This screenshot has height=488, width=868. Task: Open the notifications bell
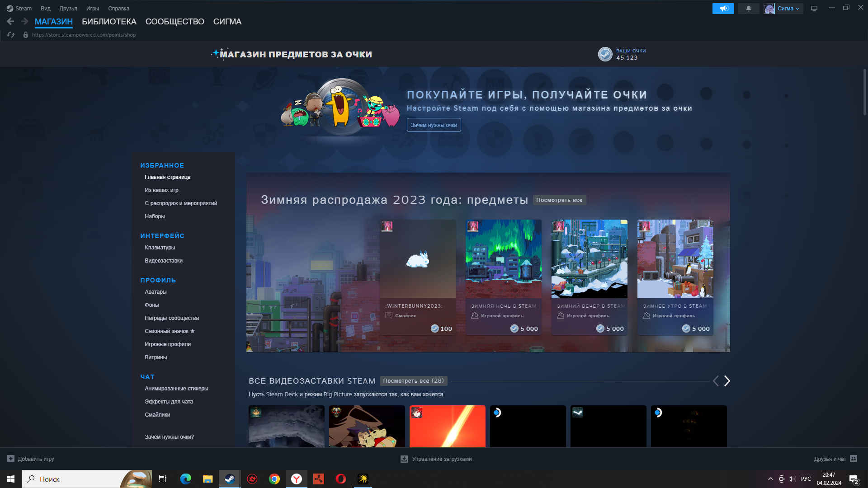pos(749,8)
